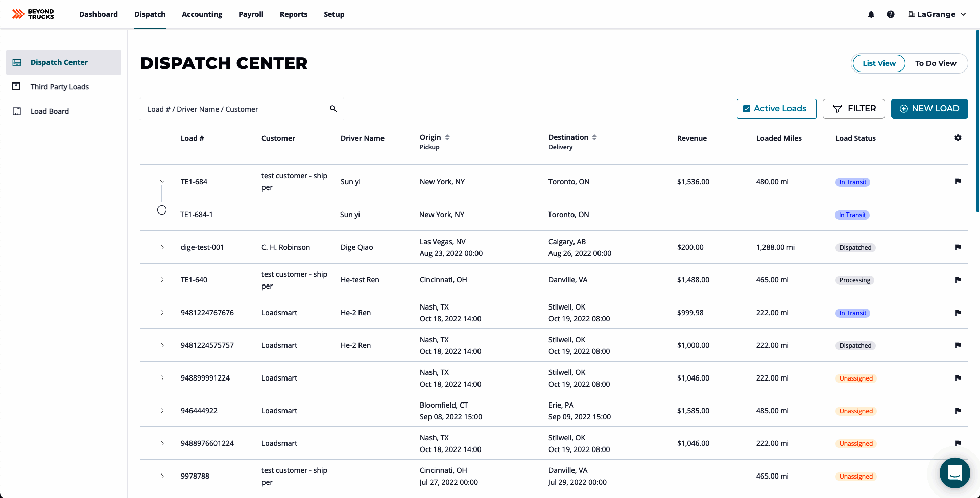
Task: Open the LaGrange account dropdown
Action: point(937,14)
